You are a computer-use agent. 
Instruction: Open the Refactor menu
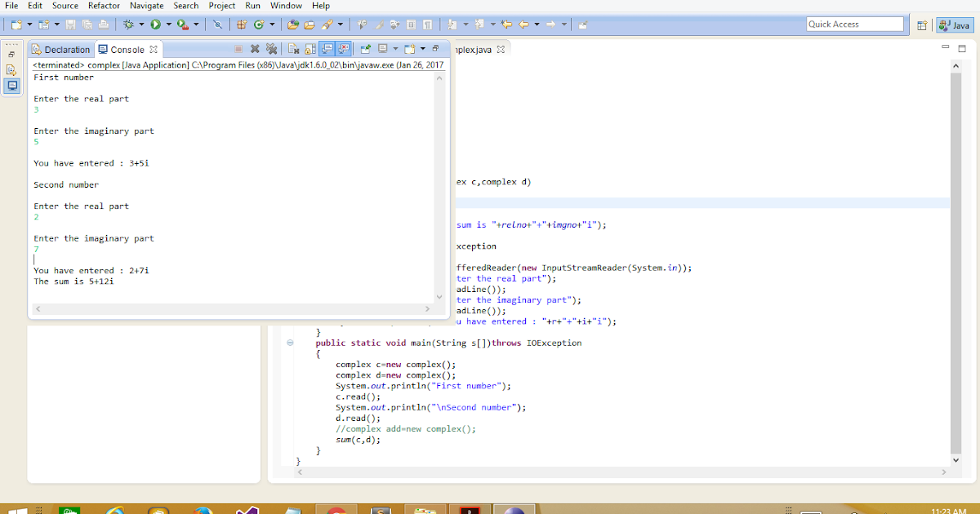(x=103, y=5)
